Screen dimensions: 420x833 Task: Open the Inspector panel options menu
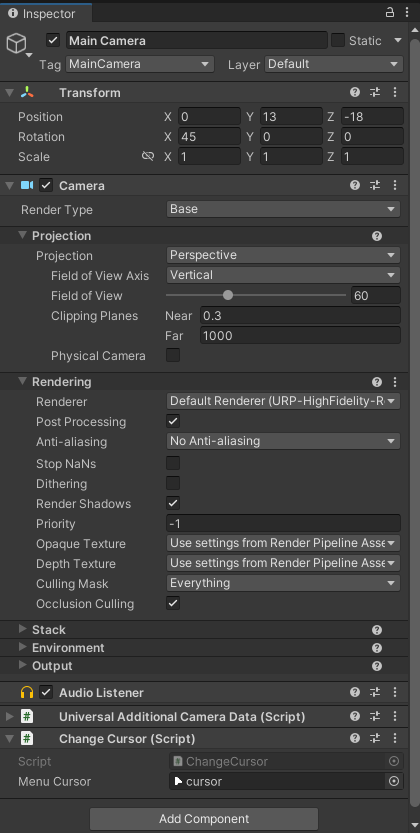pos(406,12)
